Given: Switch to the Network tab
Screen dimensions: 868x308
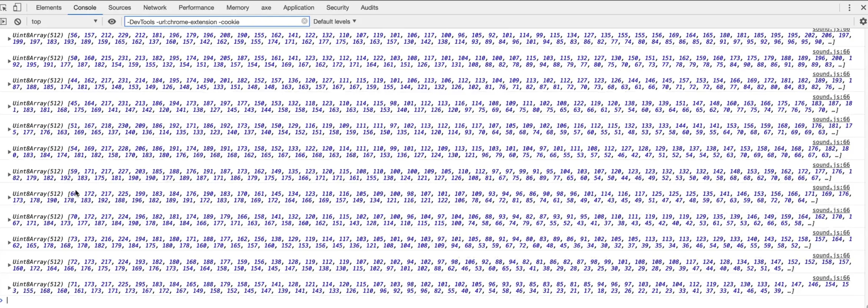Looking at the screenshot, I should [155, 7].
